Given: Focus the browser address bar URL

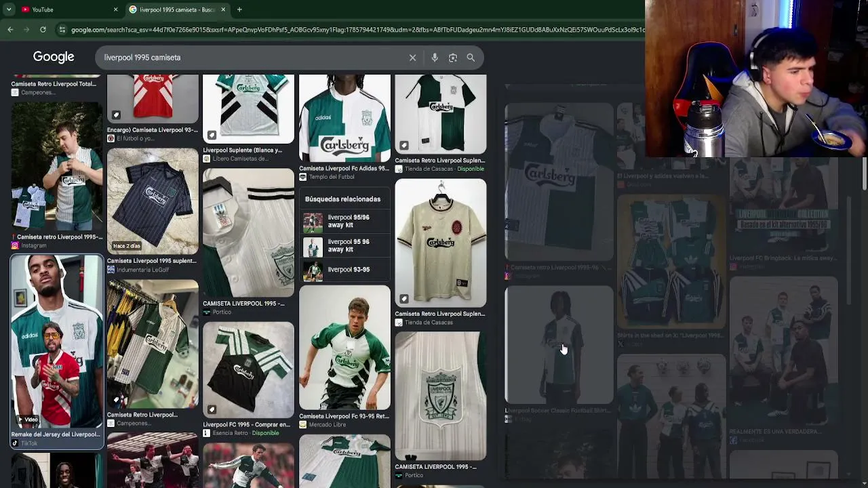Looking at the screenshot, I should pyautogui.click(x=356, y=30).
